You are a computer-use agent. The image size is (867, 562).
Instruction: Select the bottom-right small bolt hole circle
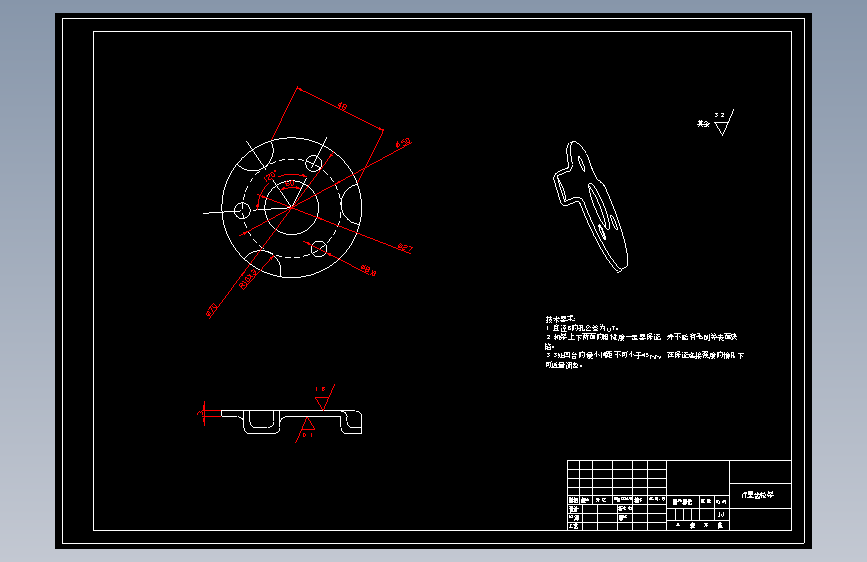tap(319, 249)
